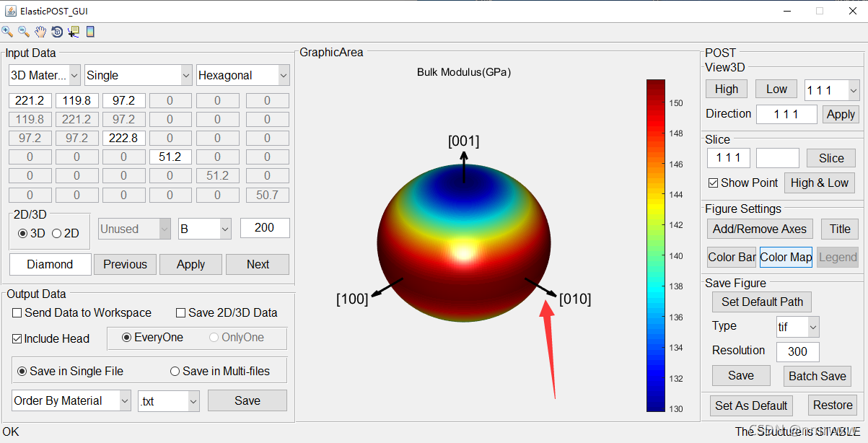Click the High & Low button
Screen dimensions: 868x443
point(819,183)
